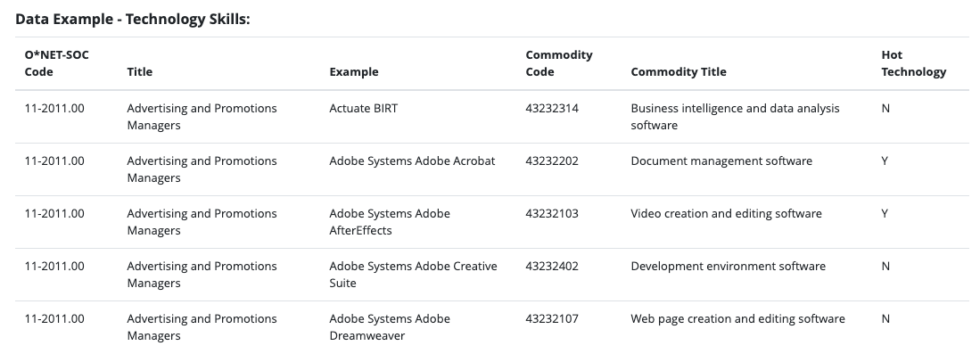Click commodity code 43232103
This screenshot has width=980, height=354.
[552, 213]
